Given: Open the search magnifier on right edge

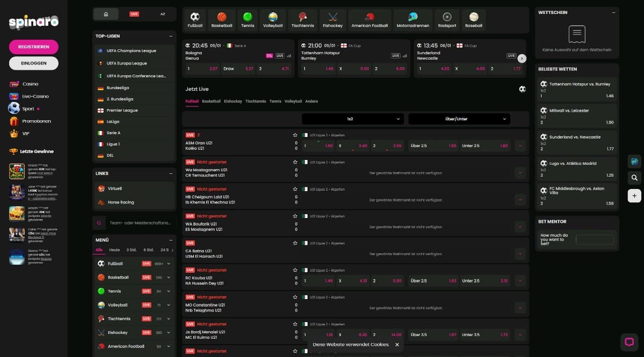Looking at the screenshot, I should 634,178.
